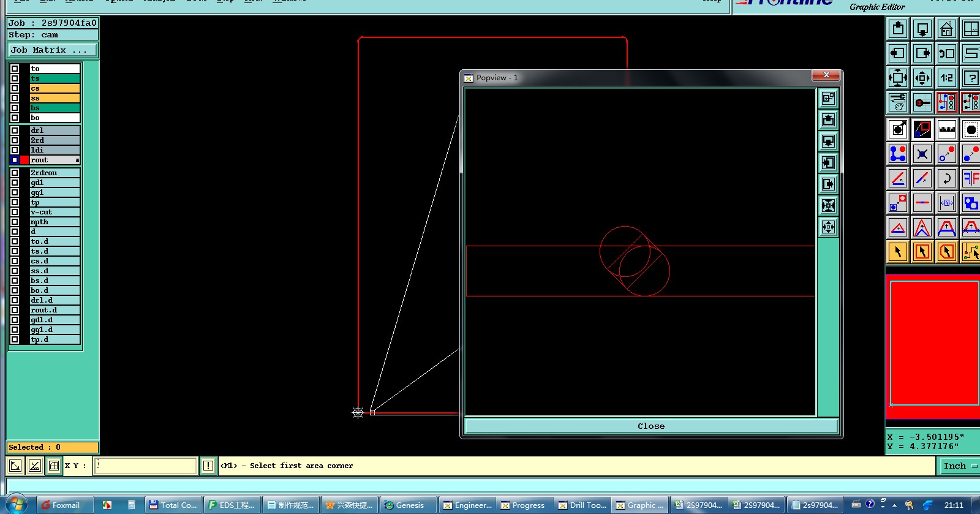
Task: Toggle the '2rdrou' layer checkbox
Action: click(x=15, y=173)
